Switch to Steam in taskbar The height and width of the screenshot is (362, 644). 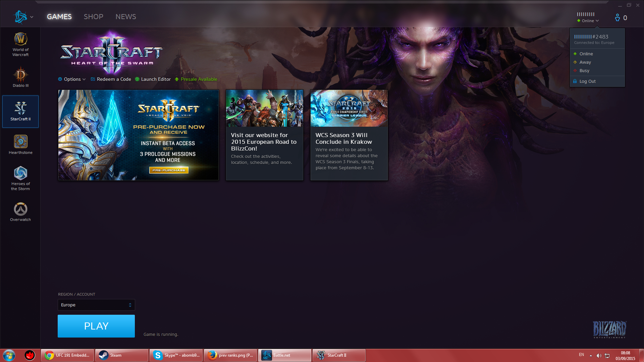pos(122,355)
